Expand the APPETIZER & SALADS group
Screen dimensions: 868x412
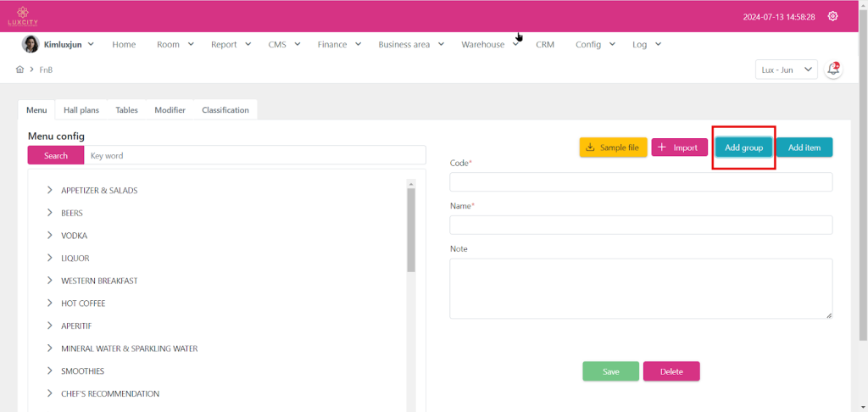click(50, 191)
